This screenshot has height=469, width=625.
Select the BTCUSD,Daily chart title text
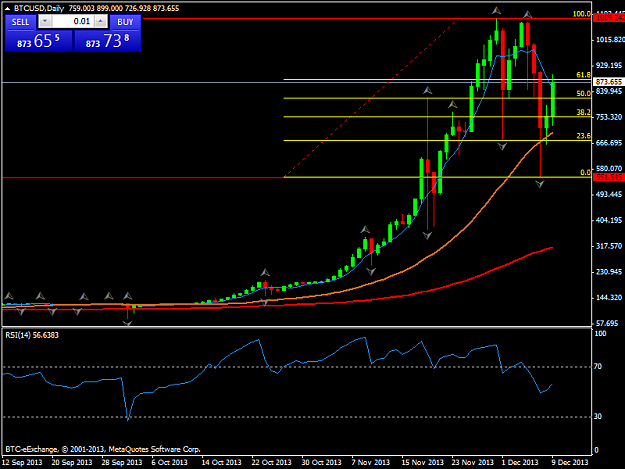(x=39, y=8)
